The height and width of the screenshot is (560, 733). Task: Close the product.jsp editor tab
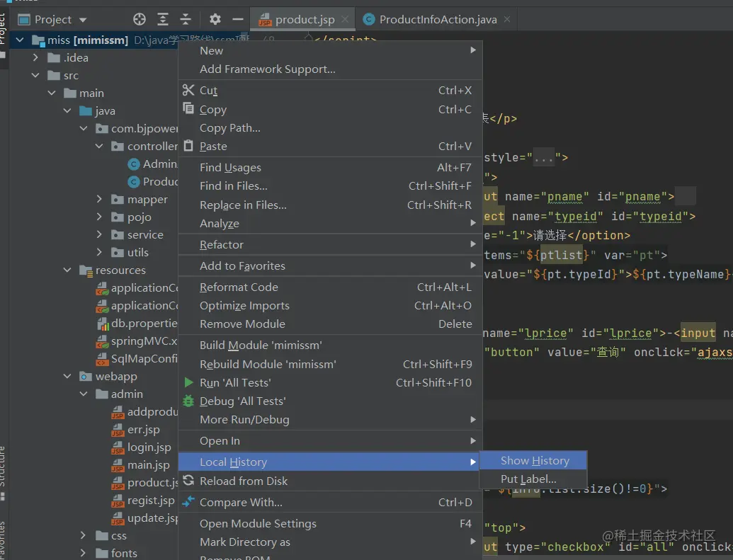click(x=344, y=19)
